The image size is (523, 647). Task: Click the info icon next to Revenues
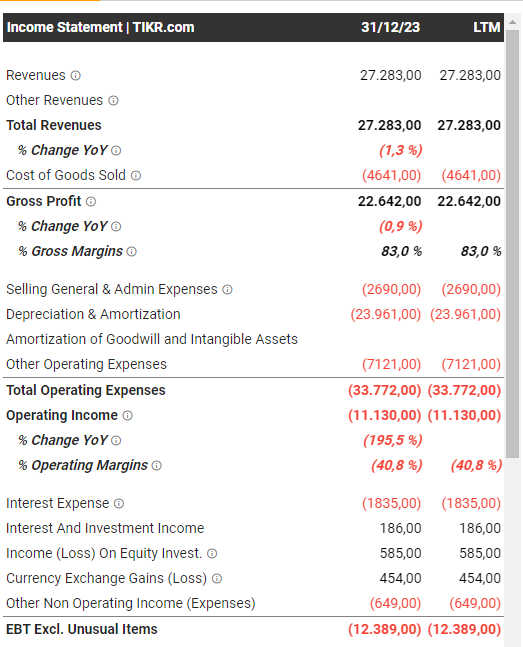(76, 76)
